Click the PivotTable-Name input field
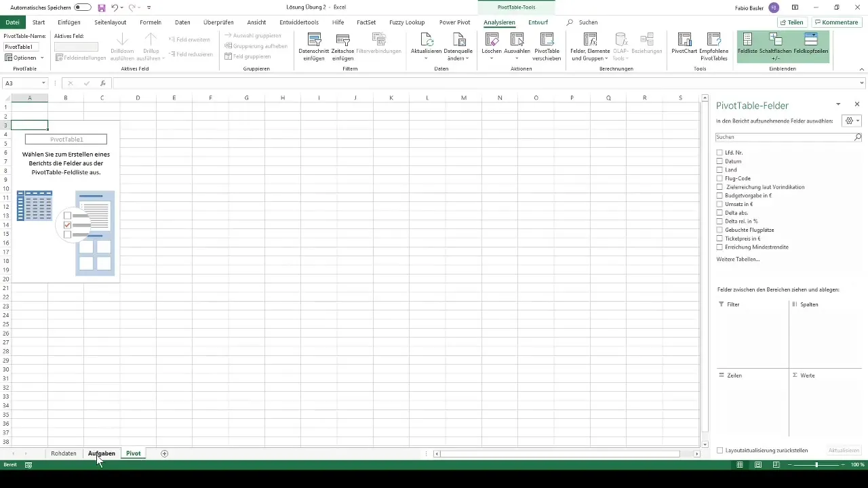The height and width of the screenshot is (488, 868). tap(21, 47)
